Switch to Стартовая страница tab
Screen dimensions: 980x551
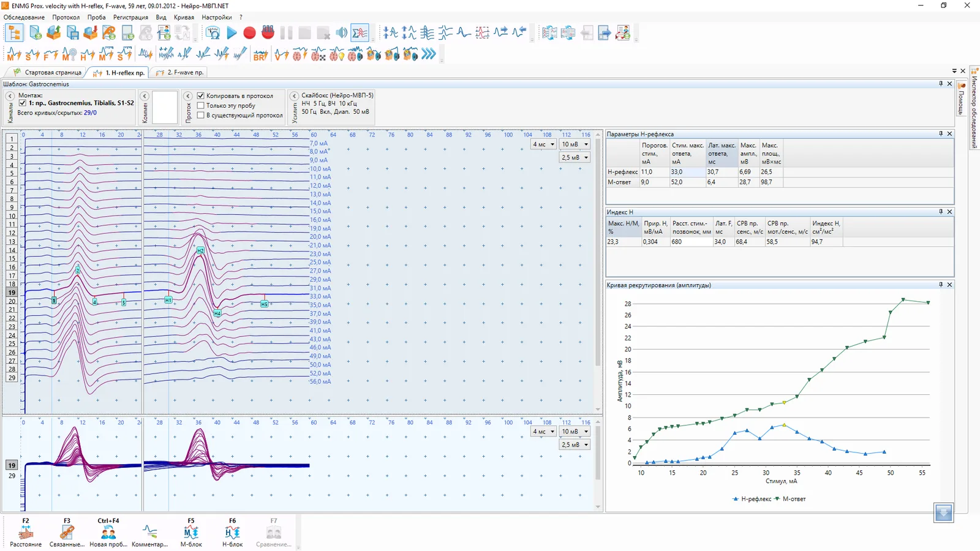point(48,72)
